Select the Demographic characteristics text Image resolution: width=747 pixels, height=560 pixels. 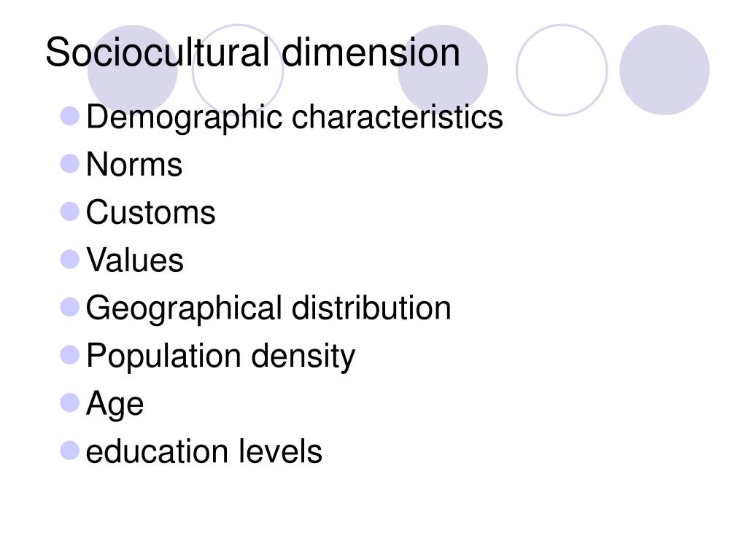click(295, 117)
